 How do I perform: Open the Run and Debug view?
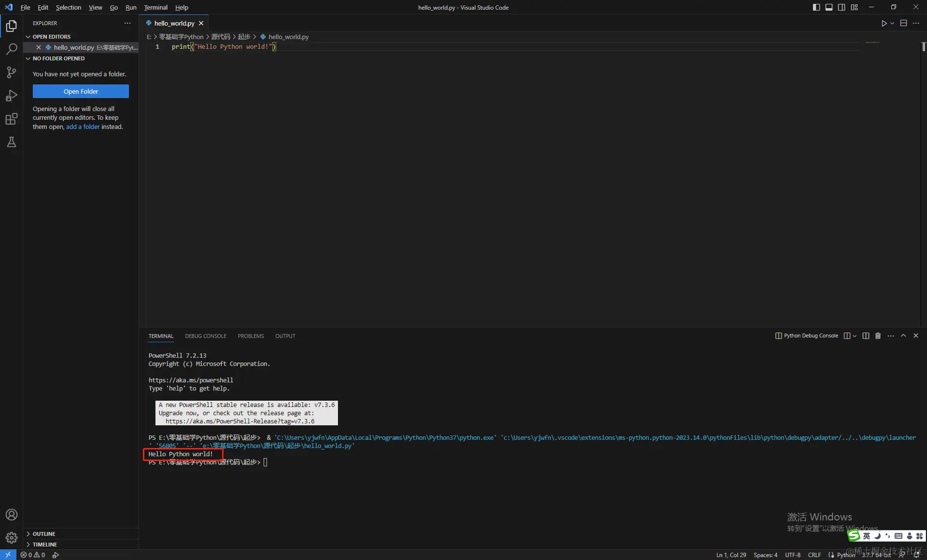(x=11, y=96)
